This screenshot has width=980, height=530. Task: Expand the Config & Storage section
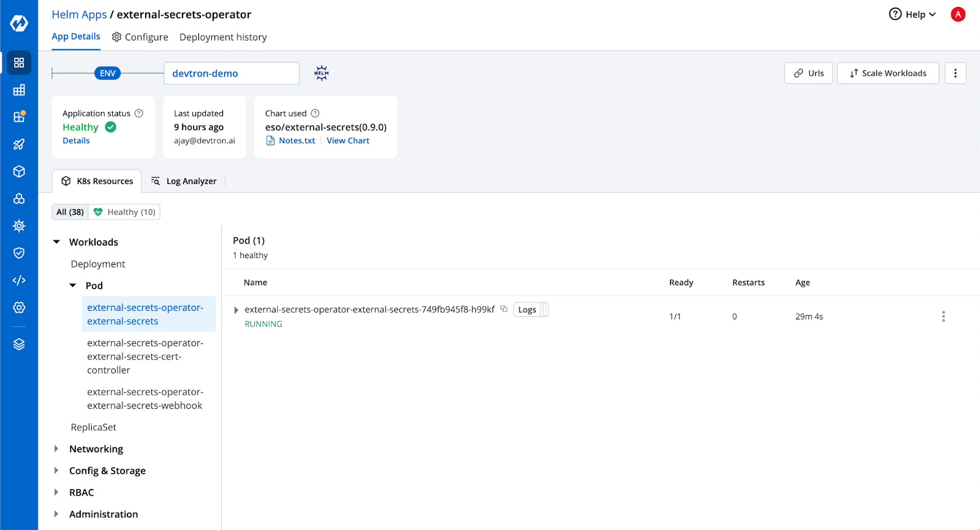[x=56, y=471]
